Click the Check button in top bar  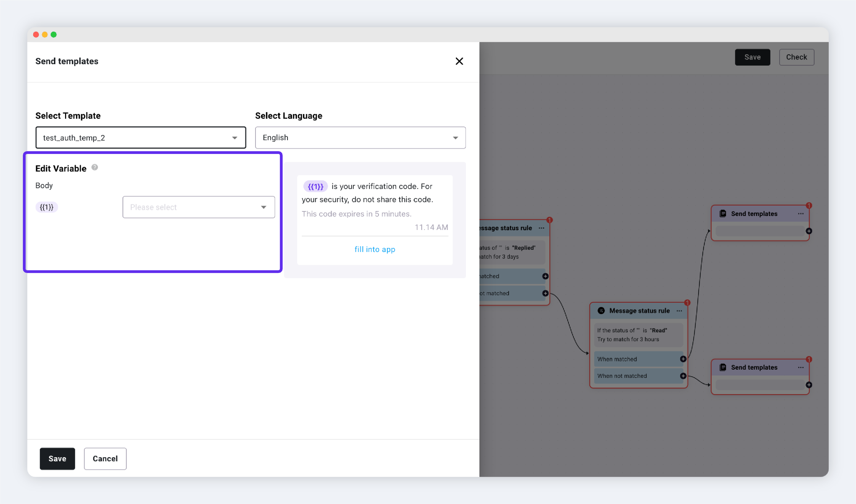(796, 57)
